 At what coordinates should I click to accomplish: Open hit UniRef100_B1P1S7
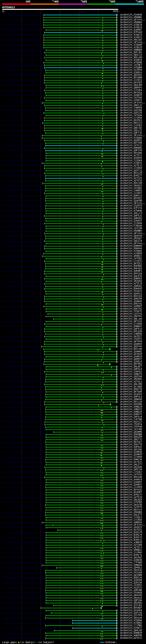131,422
